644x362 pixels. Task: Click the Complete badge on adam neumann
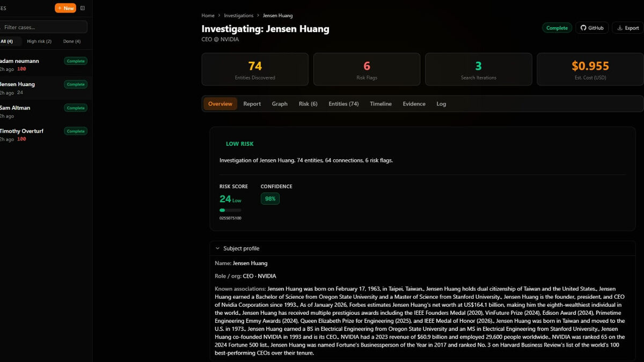click(x=76, y=61)
